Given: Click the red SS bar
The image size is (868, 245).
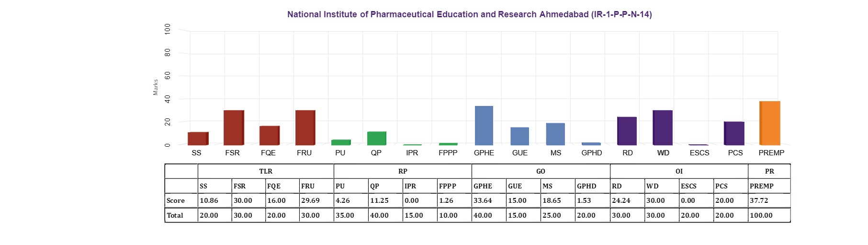Looking at the screenshot, I should (198, 139).
